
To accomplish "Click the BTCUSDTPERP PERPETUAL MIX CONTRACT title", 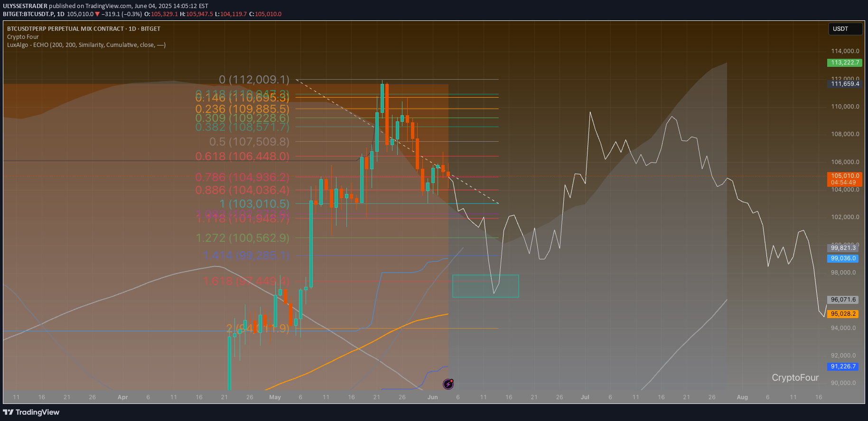I will point(84,29).
